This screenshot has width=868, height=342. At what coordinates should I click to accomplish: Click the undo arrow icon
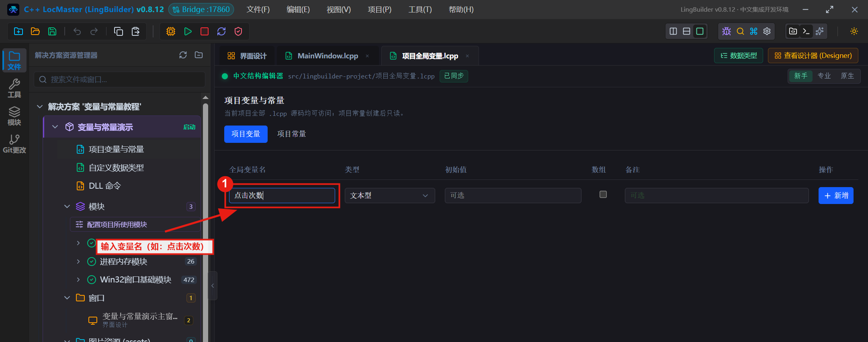pos(77,31)
